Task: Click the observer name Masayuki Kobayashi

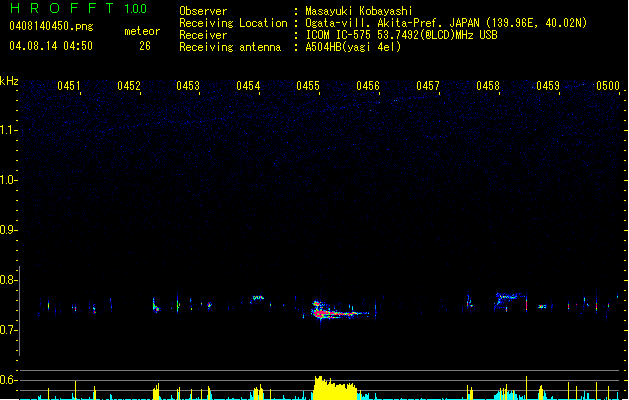Action: pyautogui.click(x=359, y=11)
